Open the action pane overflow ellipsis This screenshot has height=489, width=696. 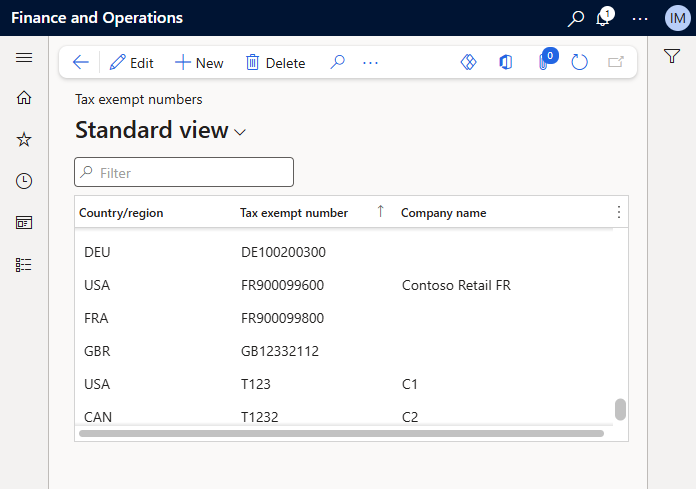(370, 62)
